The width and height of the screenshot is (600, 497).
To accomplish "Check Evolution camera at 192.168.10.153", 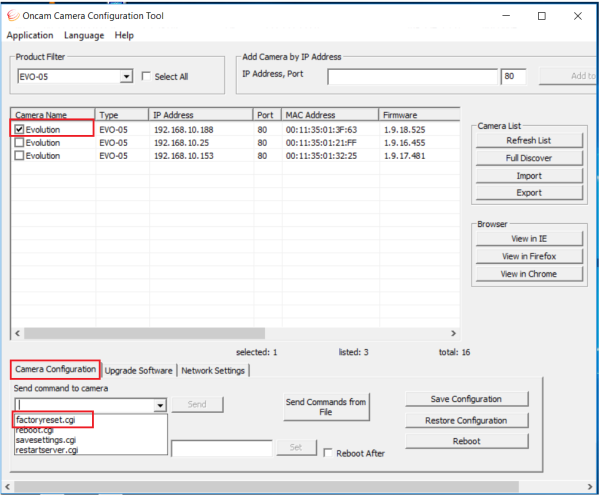I will (x=19, y=156).
